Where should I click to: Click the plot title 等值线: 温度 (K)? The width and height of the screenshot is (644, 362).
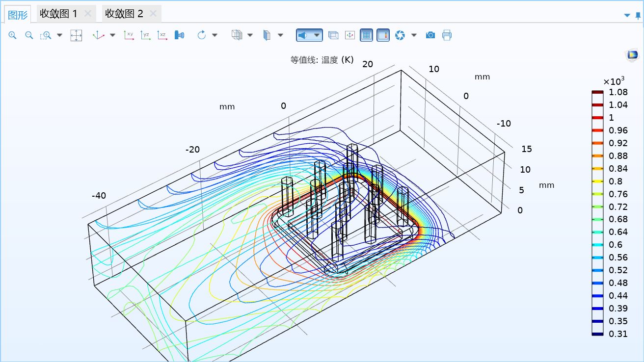tap(322, 60)
